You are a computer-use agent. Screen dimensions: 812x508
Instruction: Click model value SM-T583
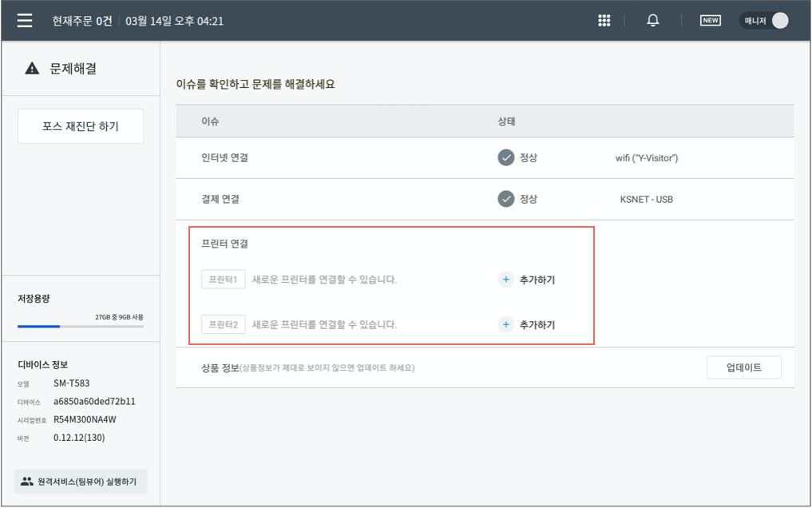pos(72,383)
